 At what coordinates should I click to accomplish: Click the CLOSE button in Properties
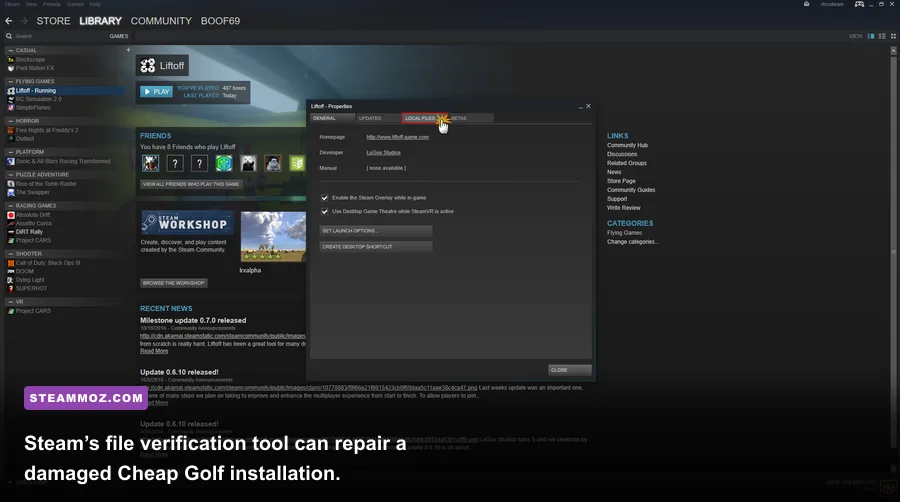click(x=569, y=370)
